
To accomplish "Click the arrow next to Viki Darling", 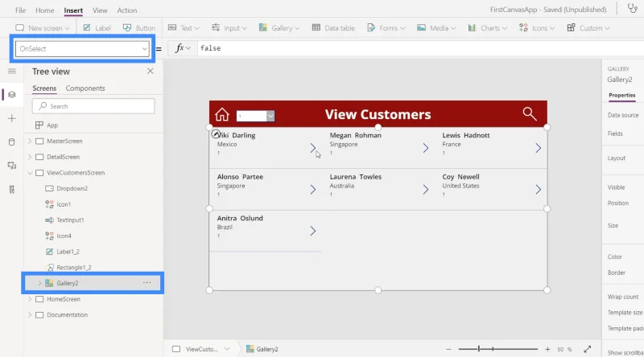I will click(313, 148).
